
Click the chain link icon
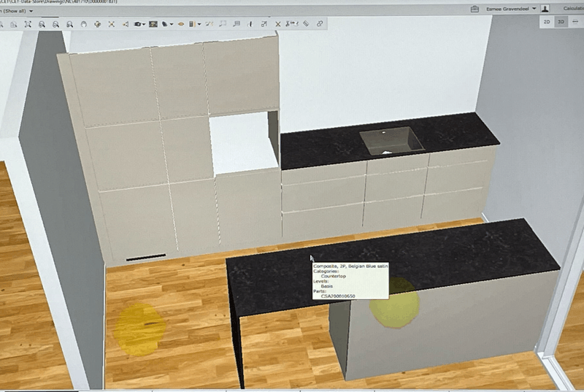click(x=320, y=23)
